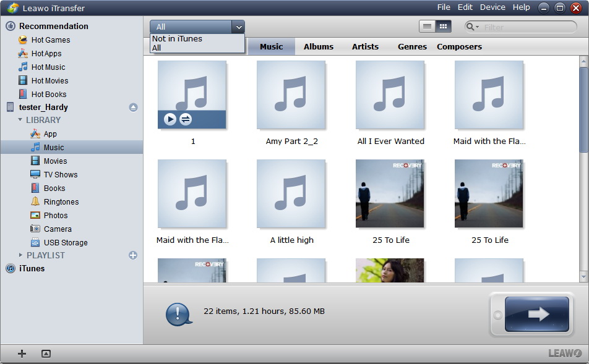This screenshot has height=364, width=589.
Task: Open the All filter dropdown arrow
Action: pos(239,27)
